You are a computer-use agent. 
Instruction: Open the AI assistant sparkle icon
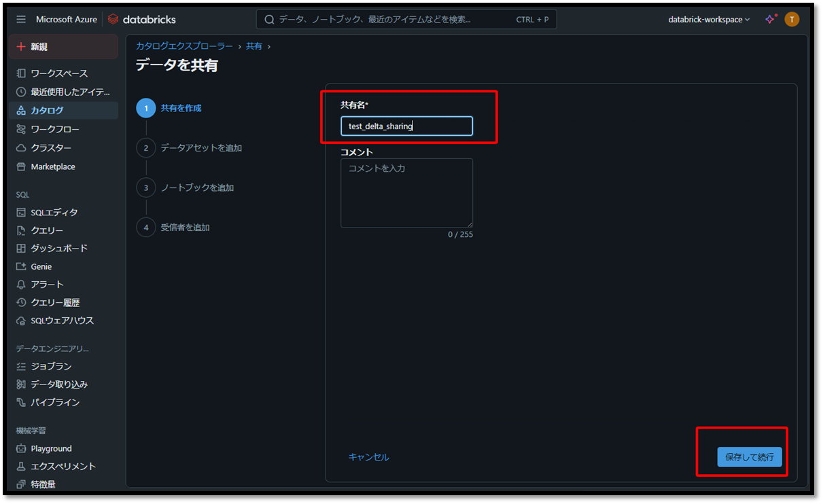click(x=770, y=20)
